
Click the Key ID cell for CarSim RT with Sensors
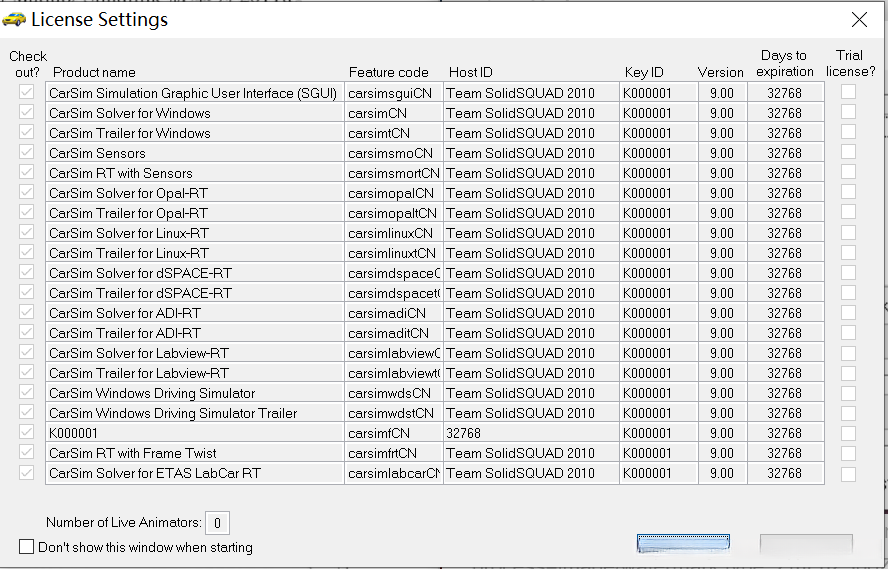click(x=647, y=173)
